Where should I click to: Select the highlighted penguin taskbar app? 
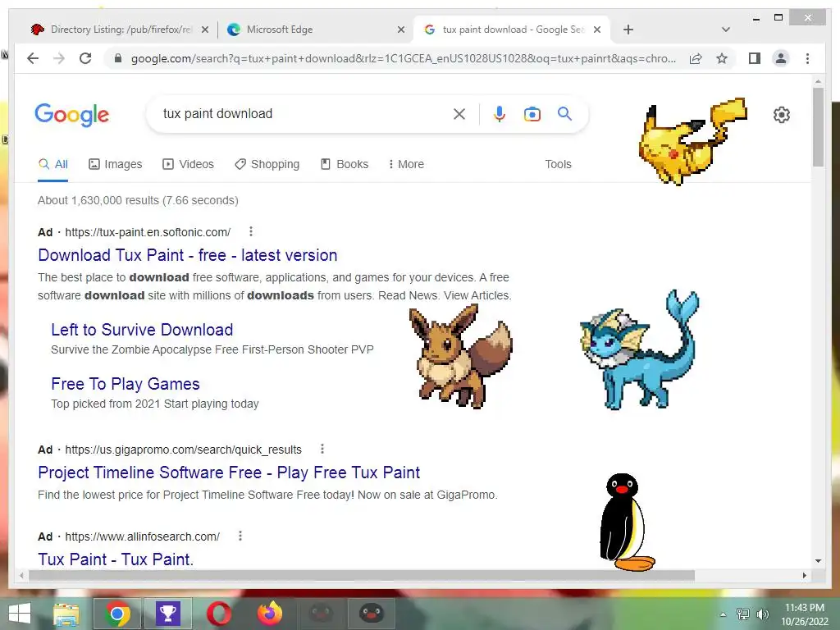[372, 614]
